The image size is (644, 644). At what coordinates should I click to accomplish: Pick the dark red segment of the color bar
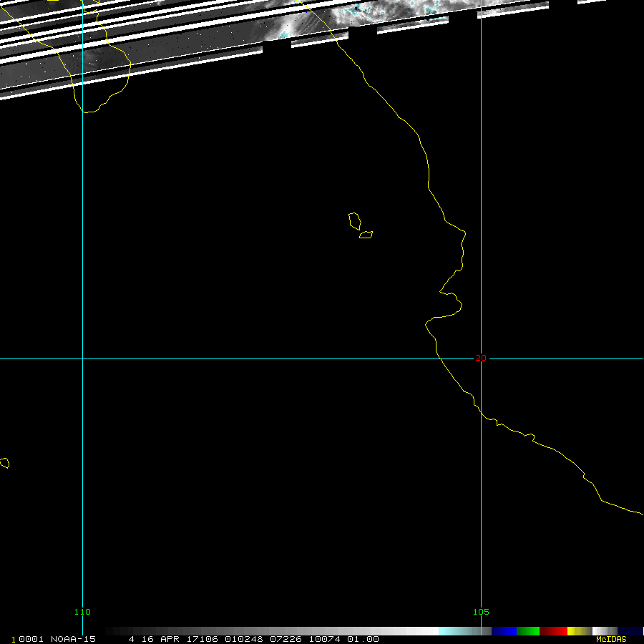[553, 631]
